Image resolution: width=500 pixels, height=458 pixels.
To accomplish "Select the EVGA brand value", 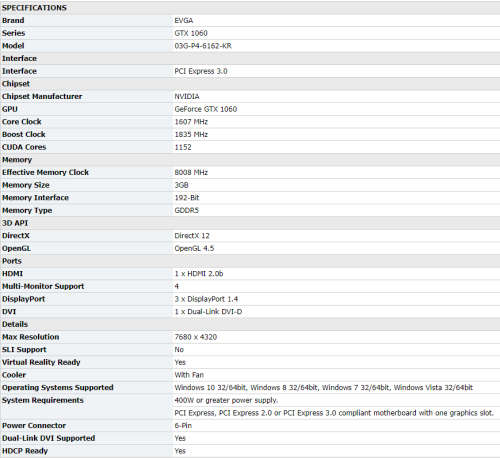I will click(x=184, y=20).
